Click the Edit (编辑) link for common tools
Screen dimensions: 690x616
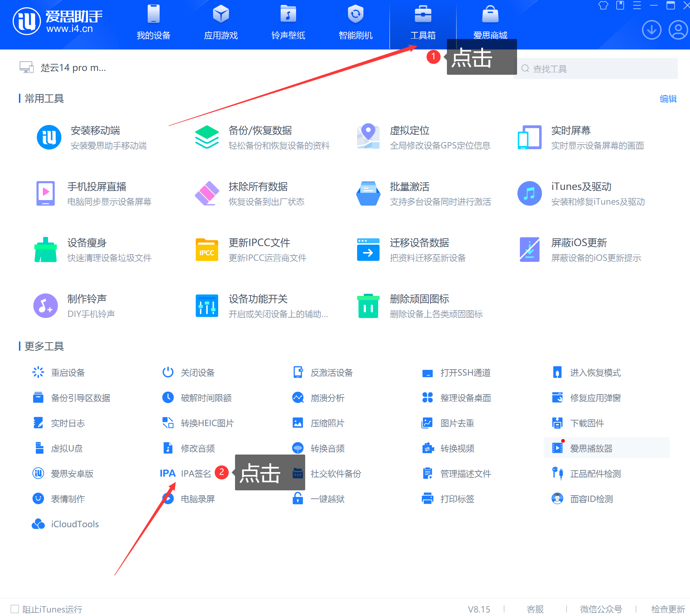click(x=668, y=99)
